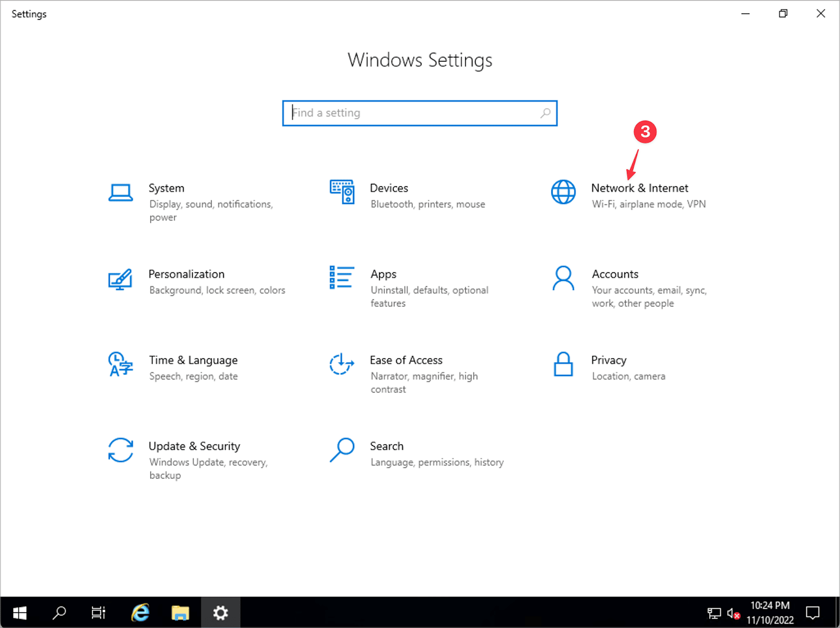
Task: Click the Task View button
Action: [x=98, y=612]
